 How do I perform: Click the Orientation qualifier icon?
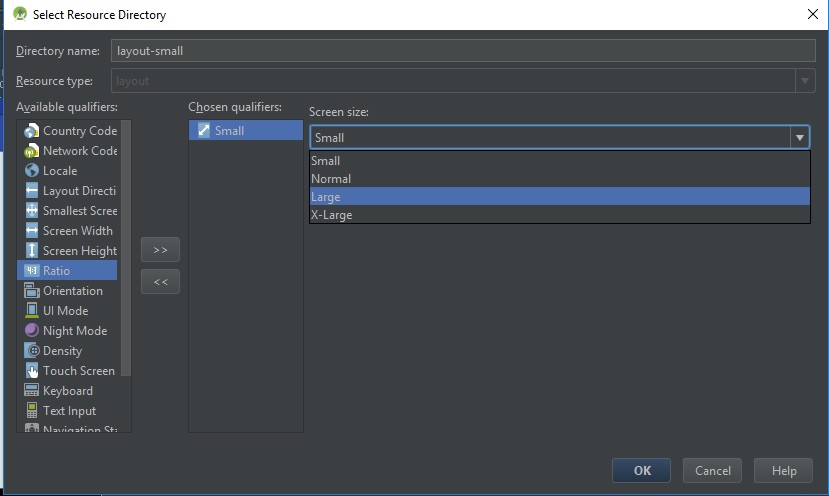tap(31, 291)
